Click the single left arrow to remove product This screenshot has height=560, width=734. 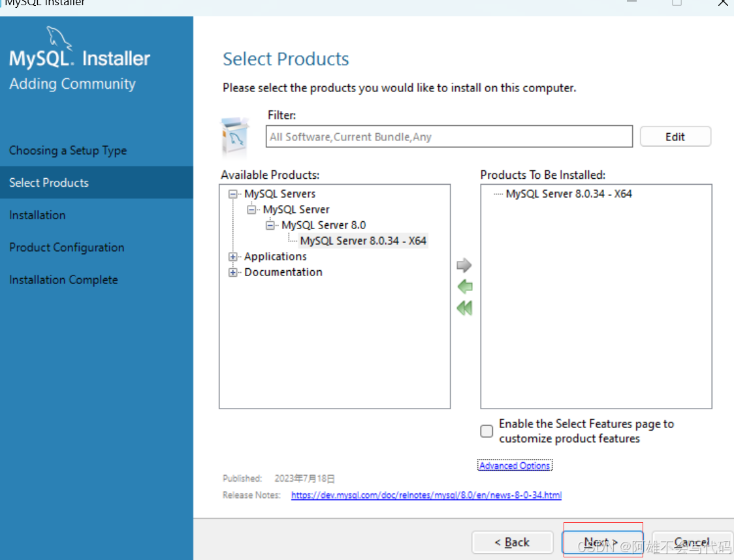(x=464, y=286)
